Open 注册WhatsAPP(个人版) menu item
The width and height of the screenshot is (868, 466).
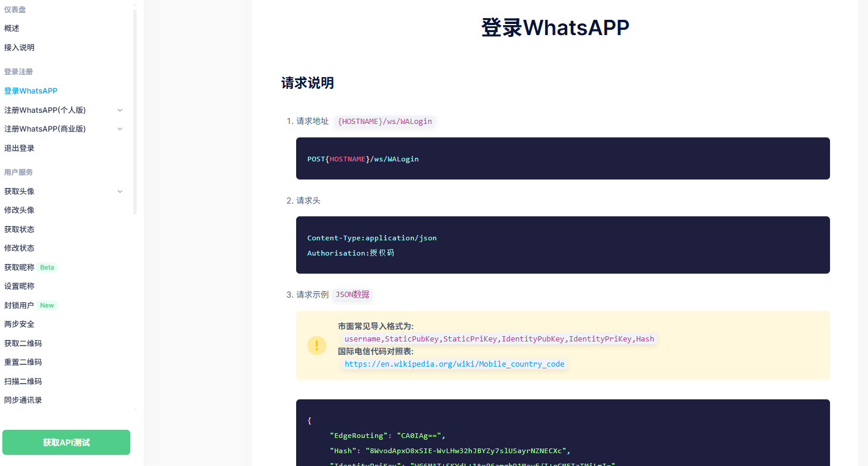[x=45, y=110]
